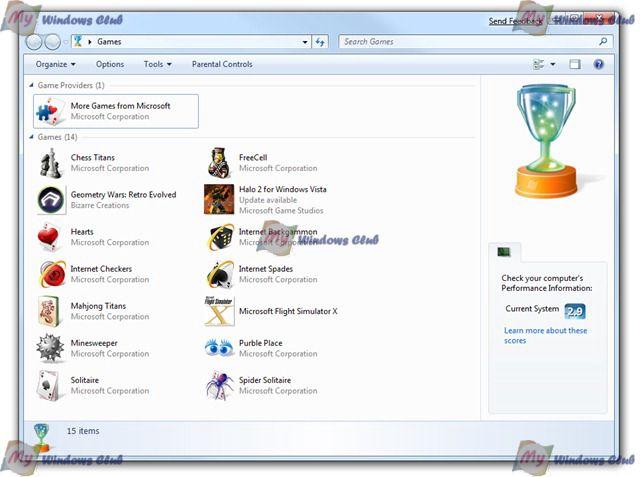Click Parental Controls in the toolbar
The height and width of the screenshot is (477, 640).
click(222, 64)
